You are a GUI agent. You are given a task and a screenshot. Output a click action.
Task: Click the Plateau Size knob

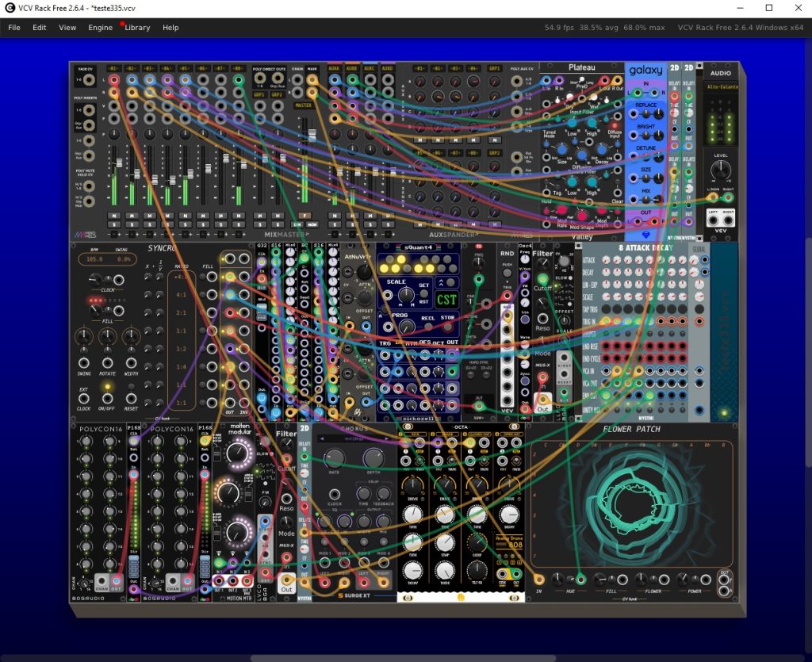561,150
